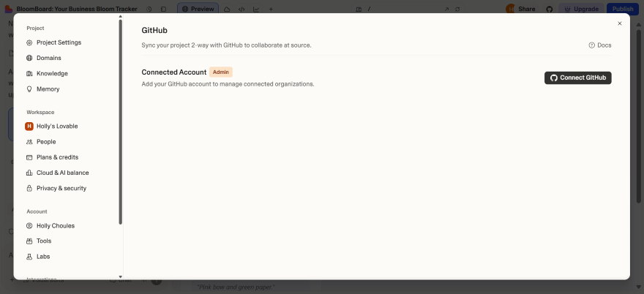Click the Privacy & security lock icon
The image size is (644, 294).
click(29, 189)
